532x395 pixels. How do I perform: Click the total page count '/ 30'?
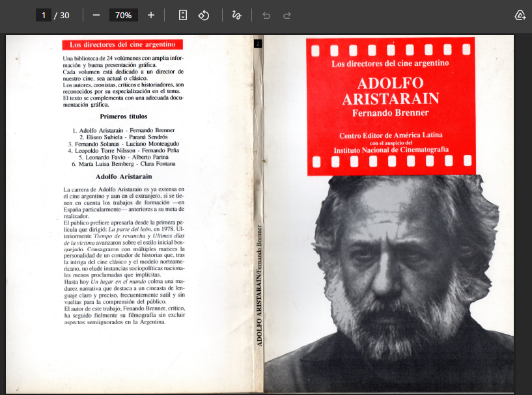[61, 15]
